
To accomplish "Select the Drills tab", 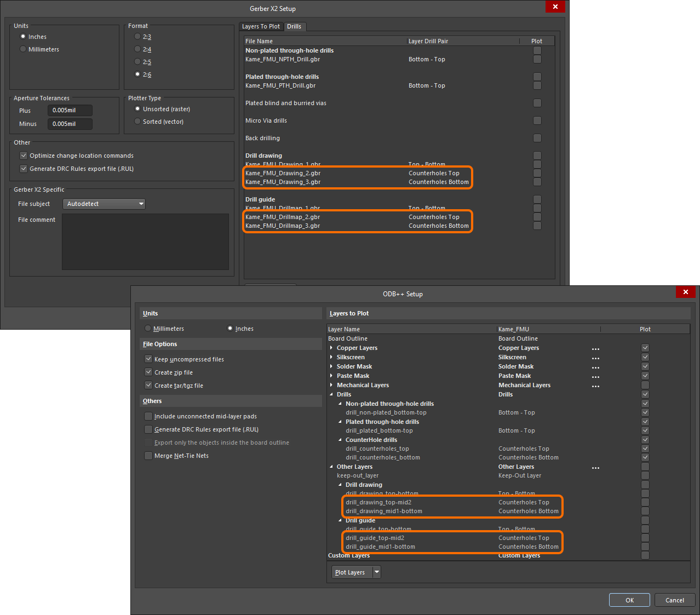I will 294,26.
